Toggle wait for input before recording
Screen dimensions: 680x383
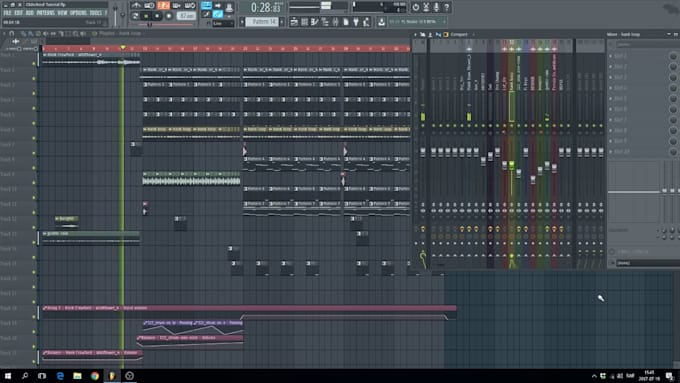[149, 6]
